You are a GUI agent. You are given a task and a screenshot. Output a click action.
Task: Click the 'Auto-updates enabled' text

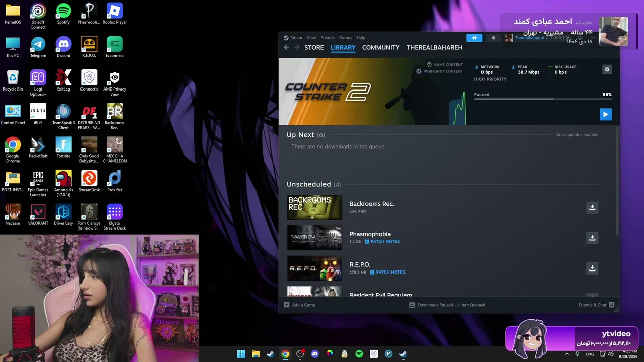[577, 135]
